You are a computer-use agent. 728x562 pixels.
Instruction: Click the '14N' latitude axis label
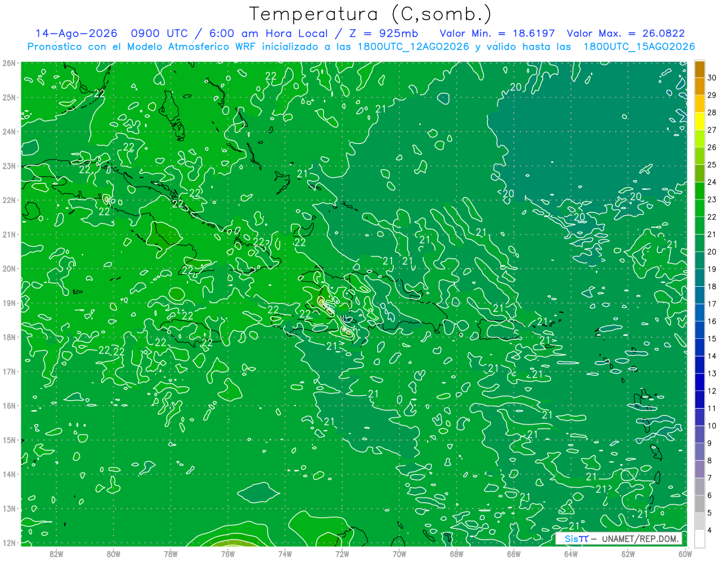click(8, 474)
